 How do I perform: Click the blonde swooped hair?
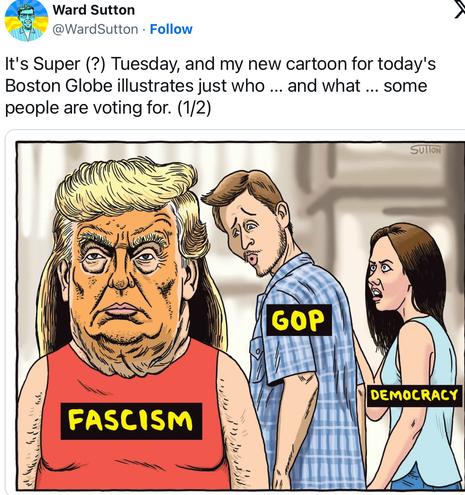pyautogui.click(x=128, y=188)
